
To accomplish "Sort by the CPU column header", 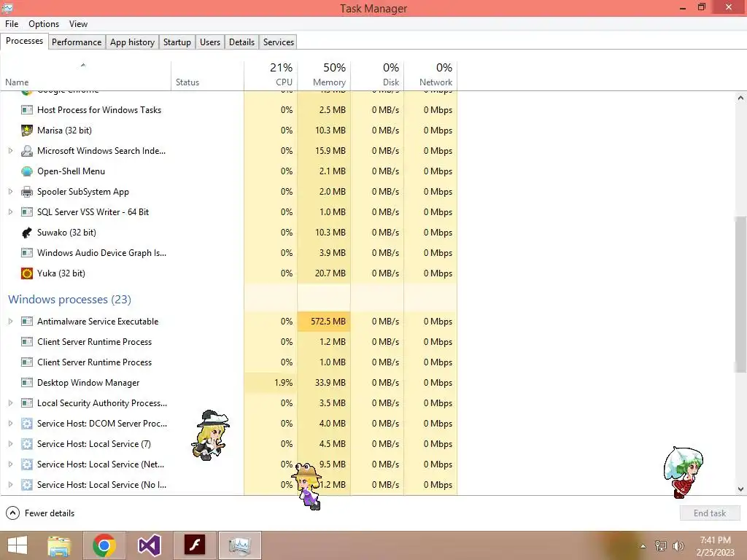I will tap(271, 76).
